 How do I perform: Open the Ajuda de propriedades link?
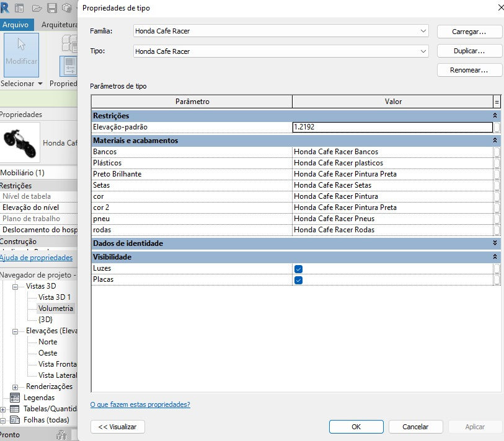tap(37, 258)
